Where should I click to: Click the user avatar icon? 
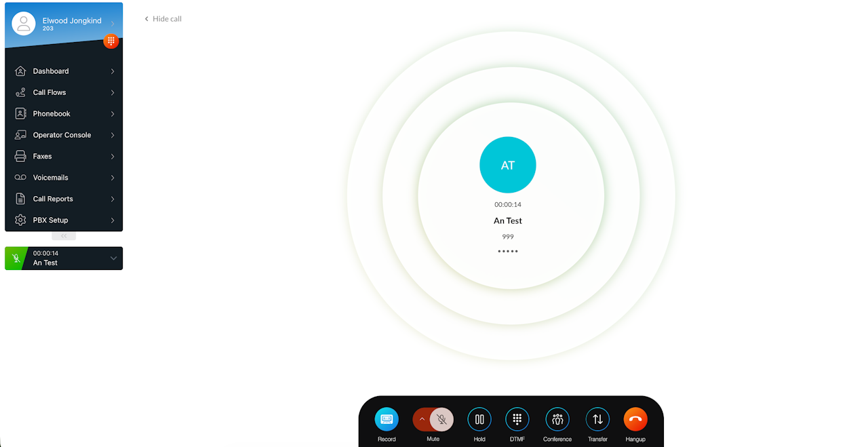(24, 24)
